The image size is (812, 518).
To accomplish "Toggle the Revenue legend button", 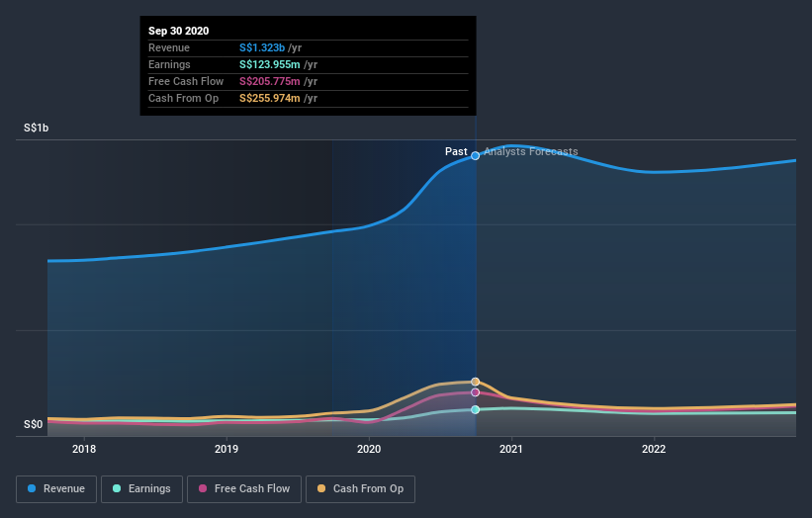I will click(56, 489).
